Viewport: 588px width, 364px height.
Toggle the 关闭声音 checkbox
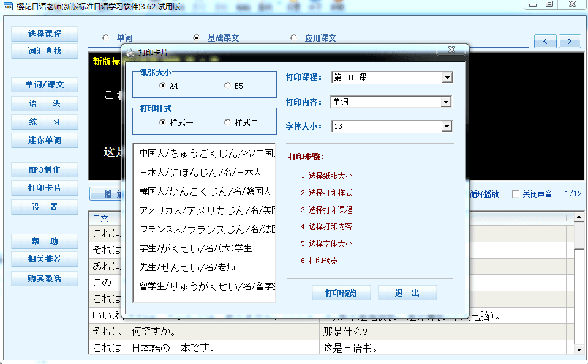[x=516, y=194]
